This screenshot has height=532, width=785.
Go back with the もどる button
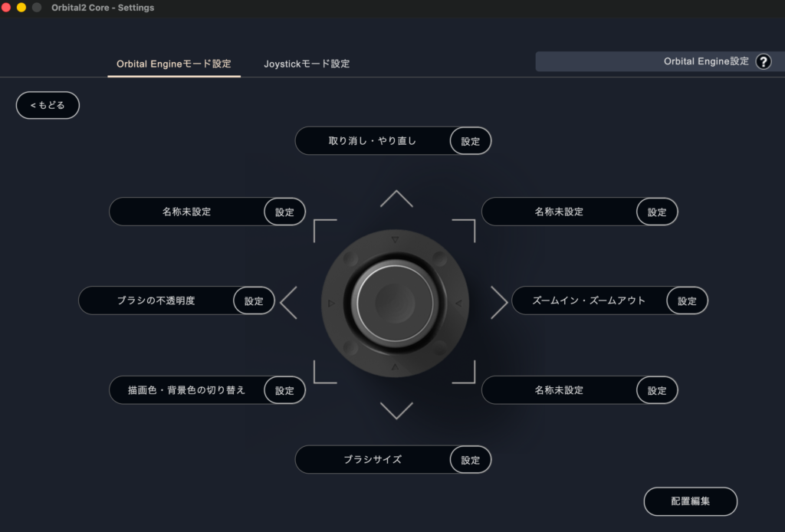coord(48,105)
